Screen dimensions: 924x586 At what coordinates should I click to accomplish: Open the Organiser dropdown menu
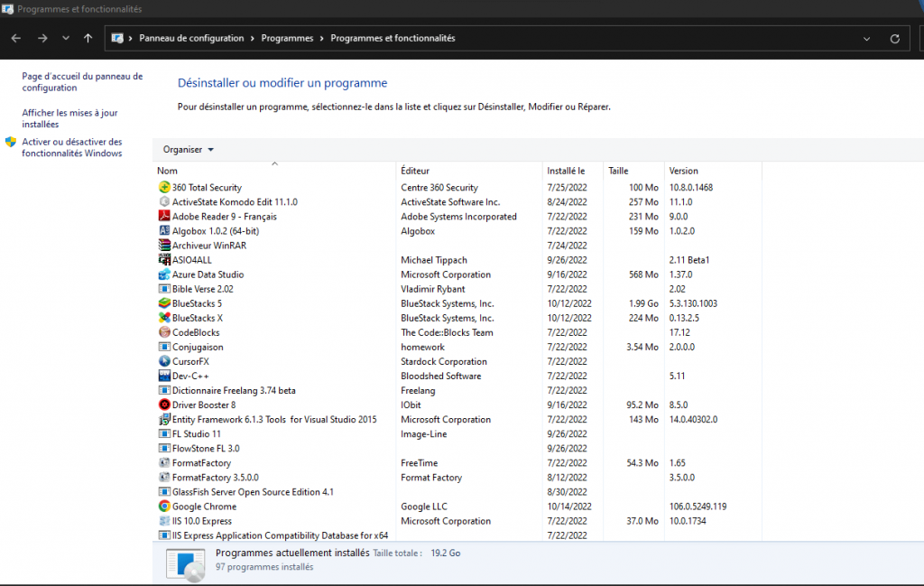(x=188, y=150)
